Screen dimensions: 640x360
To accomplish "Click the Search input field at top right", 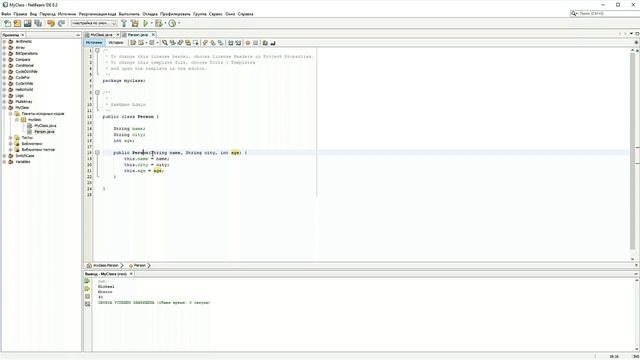I will [605, 13].
